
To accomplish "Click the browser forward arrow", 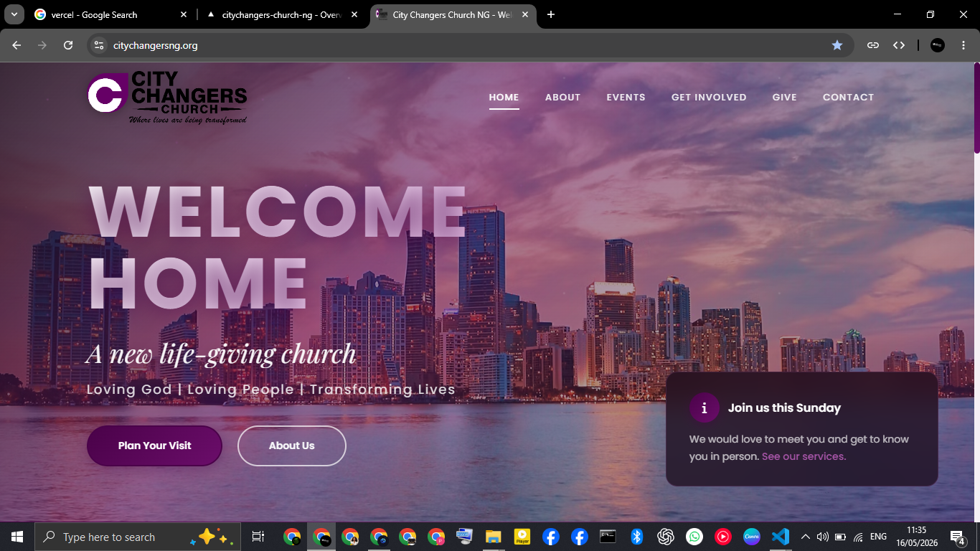I will click(42, 45).
